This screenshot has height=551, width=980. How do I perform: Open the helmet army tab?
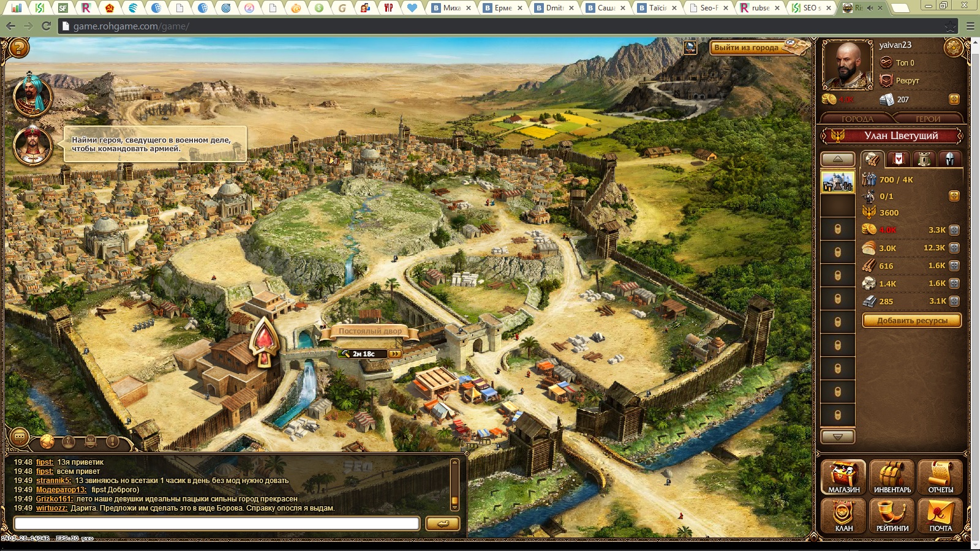(950, 159)
